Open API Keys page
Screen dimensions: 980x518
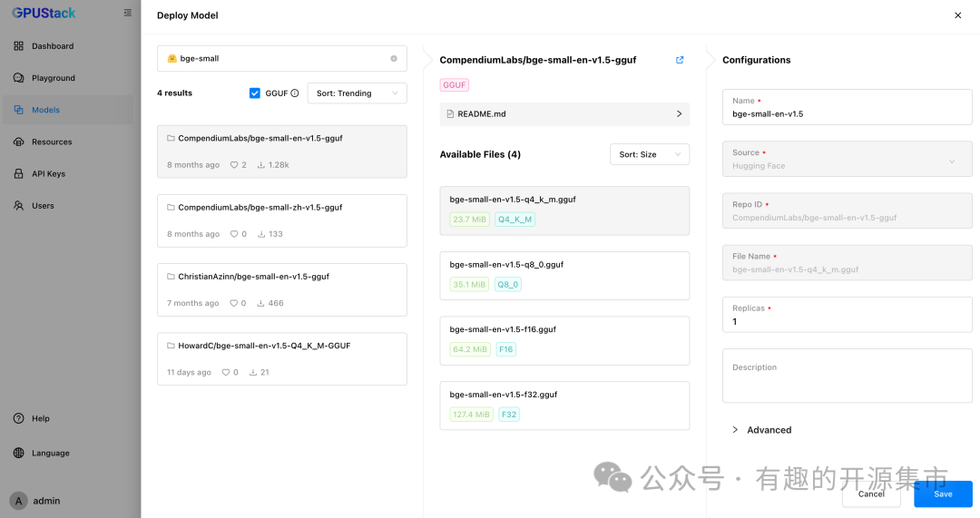coord(67,173)
